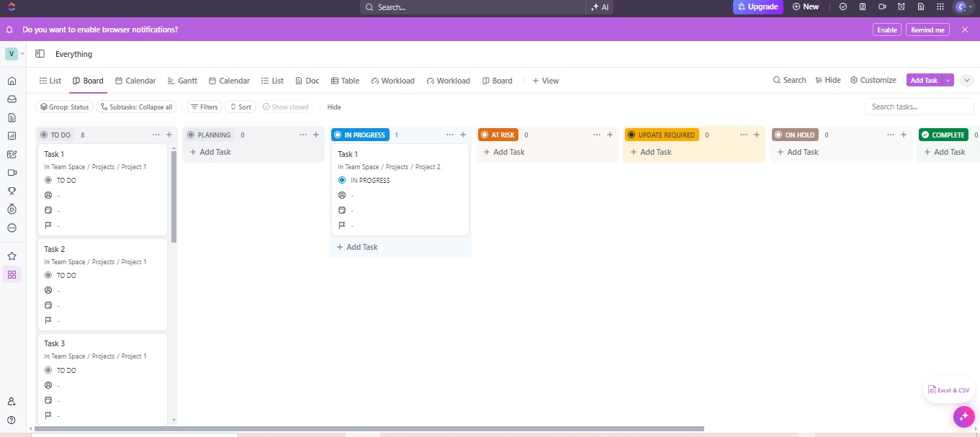This screenshot has width=980, height=437.
Task: Open the Goals trophy icon in the sidebar
Action: [x=12, y=191]
